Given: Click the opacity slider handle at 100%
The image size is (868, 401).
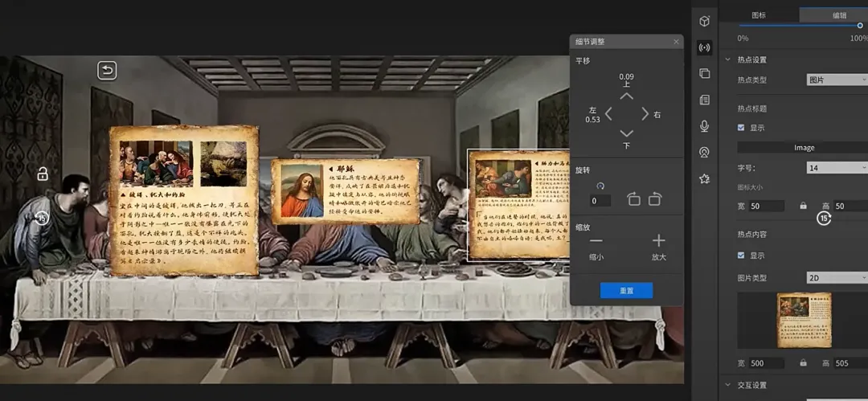Looking at the screenshot, I should tap(860, 25).
